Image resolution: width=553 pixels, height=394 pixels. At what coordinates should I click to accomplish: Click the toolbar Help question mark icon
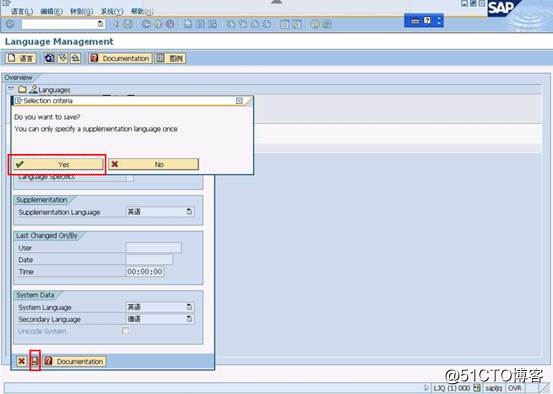coord(315,24)
